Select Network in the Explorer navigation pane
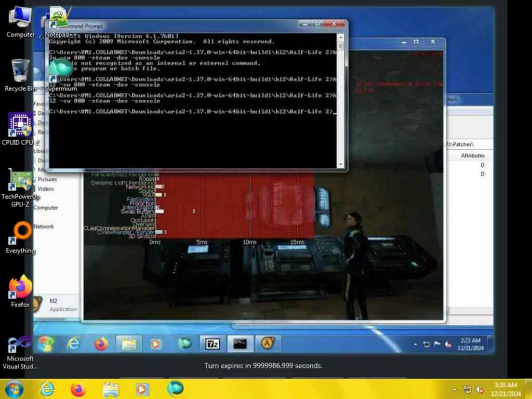Viewport: 532px width, 399px height. [x=44, y=227]
